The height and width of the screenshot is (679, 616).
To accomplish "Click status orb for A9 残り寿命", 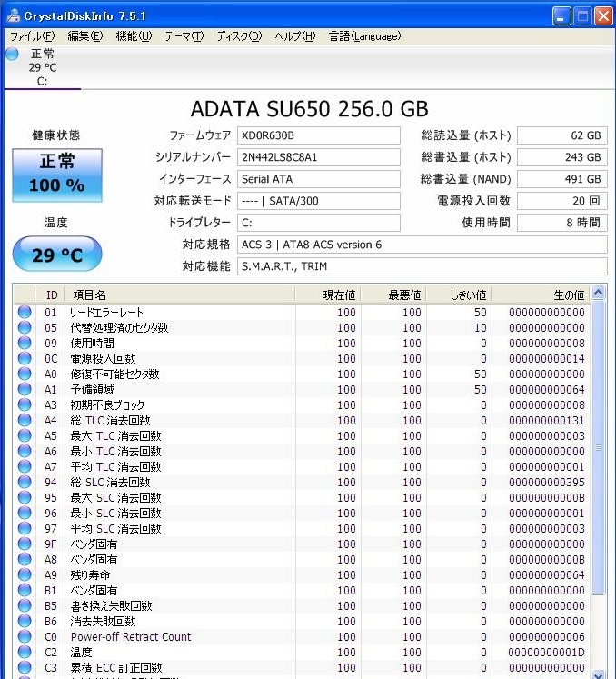I will (x=25, y=574).
